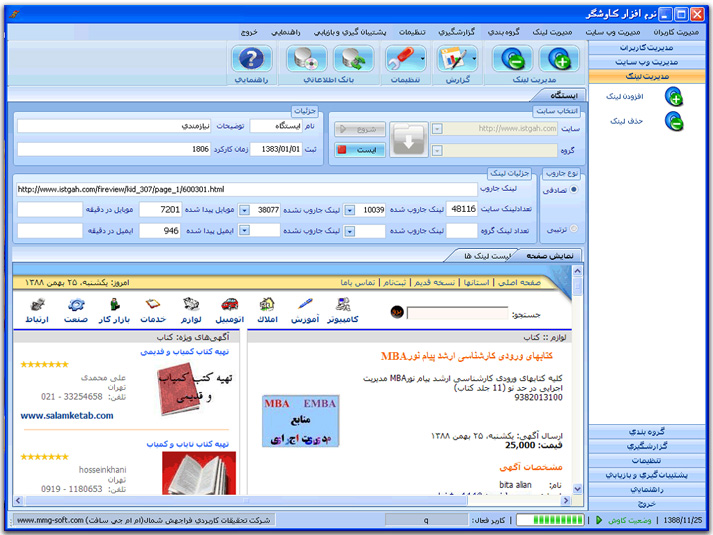This screenshot has height=535, width=713.
Task: Click page view scroll down arrow
Action: (x=577, y=489)
